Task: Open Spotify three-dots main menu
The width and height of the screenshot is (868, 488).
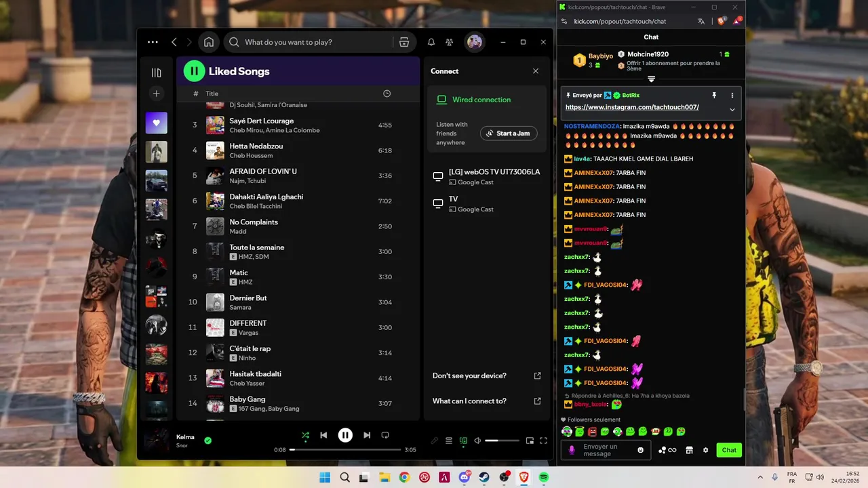Action: (153, 42)
